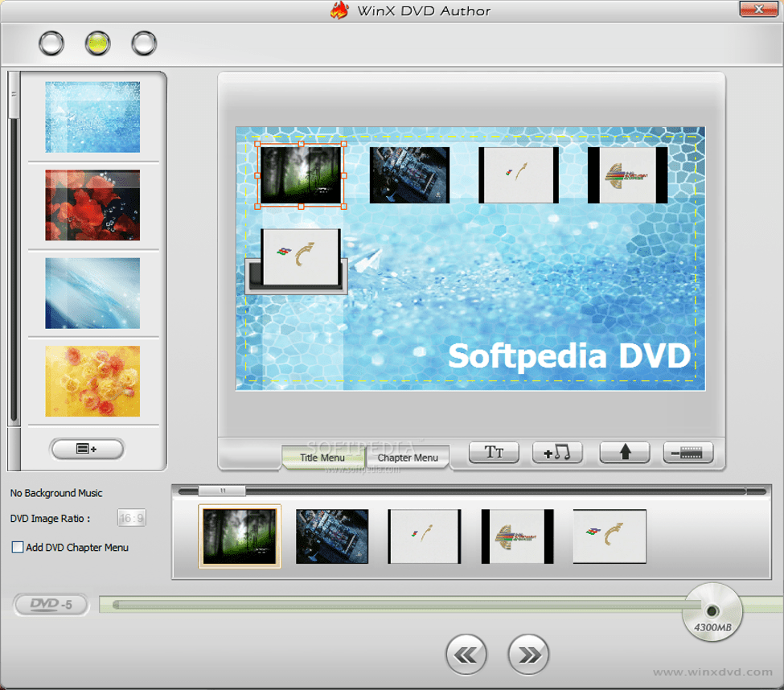Click the selected forest thumbnail in menu preview
This screenshot has width=784, height=690.
tap(301, 175)
